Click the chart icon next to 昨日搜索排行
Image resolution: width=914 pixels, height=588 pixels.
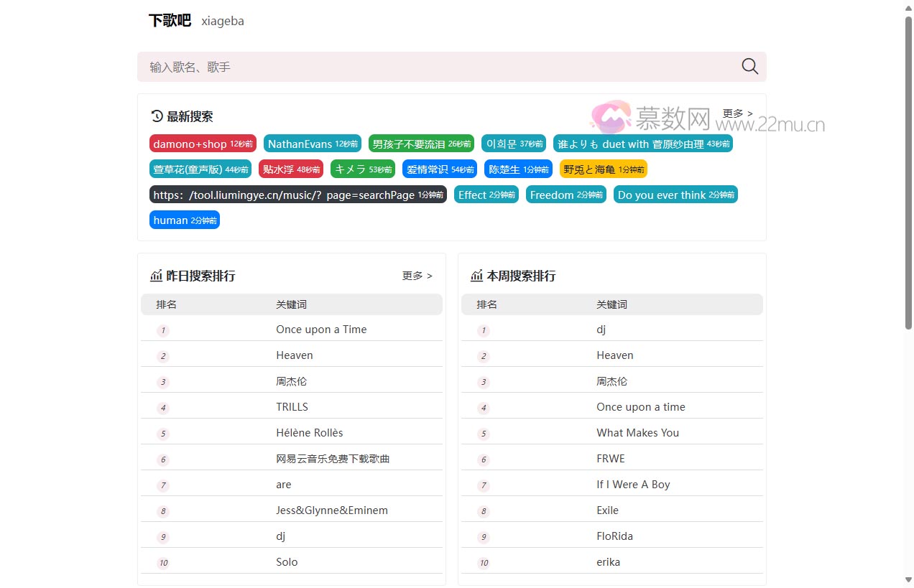[x=156, y=276]
